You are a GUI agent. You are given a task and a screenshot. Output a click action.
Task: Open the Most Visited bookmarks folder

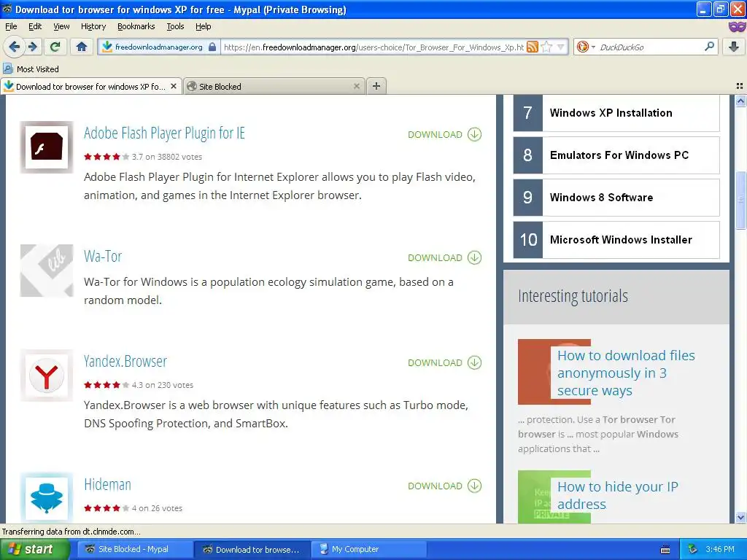(31, 69)
